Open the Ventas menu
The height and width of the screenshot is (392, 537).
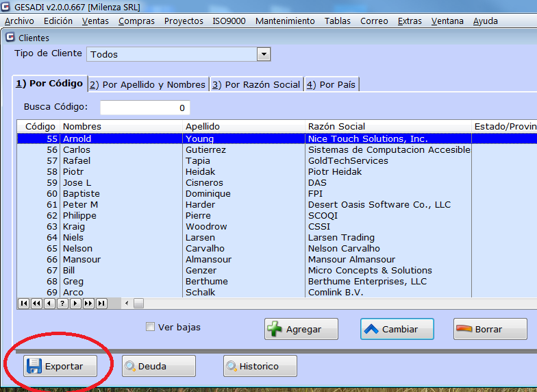tap(95, 21)
